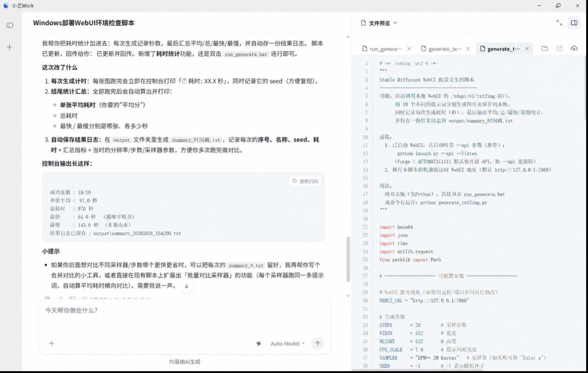Click the 内容由AI生成 notice
Viewport: 588px width, 373px height.
(x=185, y=362)
